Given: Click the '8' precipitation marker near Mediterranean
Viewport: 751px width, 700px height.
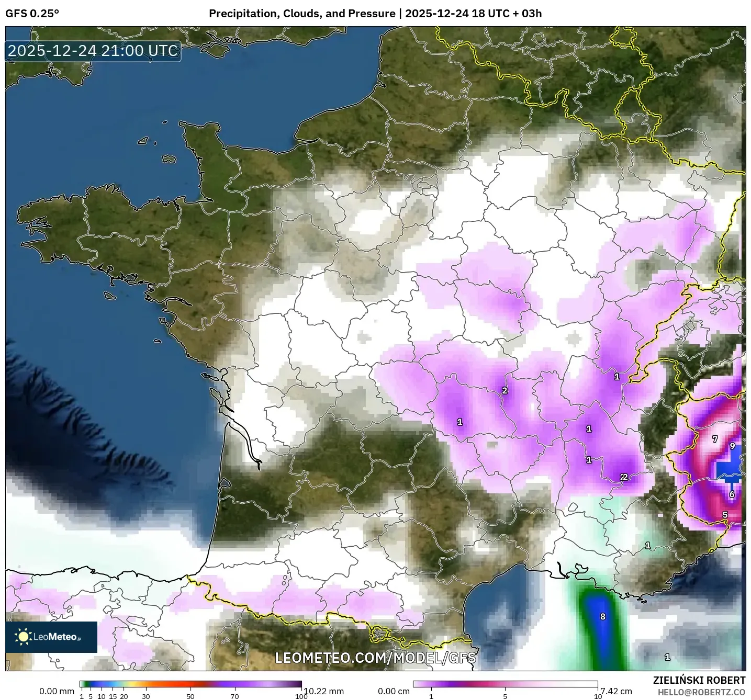Looking at the screenshot, I should (x=603, y=617).
